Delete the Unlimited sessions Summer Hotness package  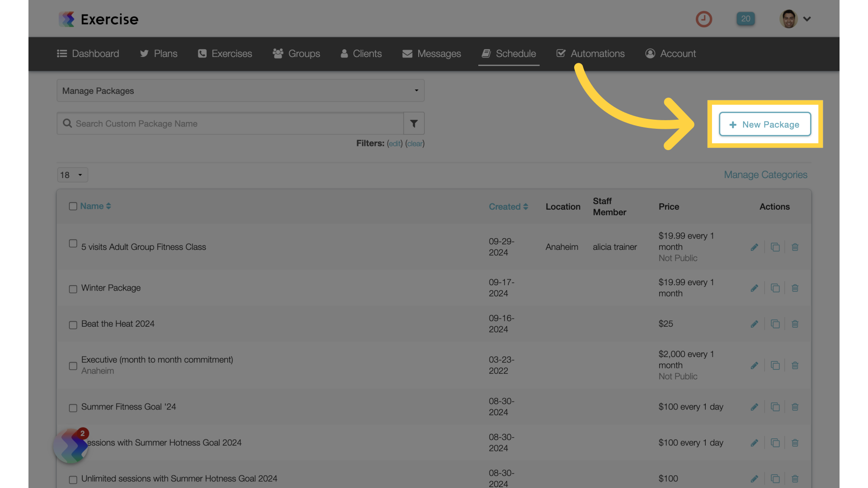click(x=795, y=479)
